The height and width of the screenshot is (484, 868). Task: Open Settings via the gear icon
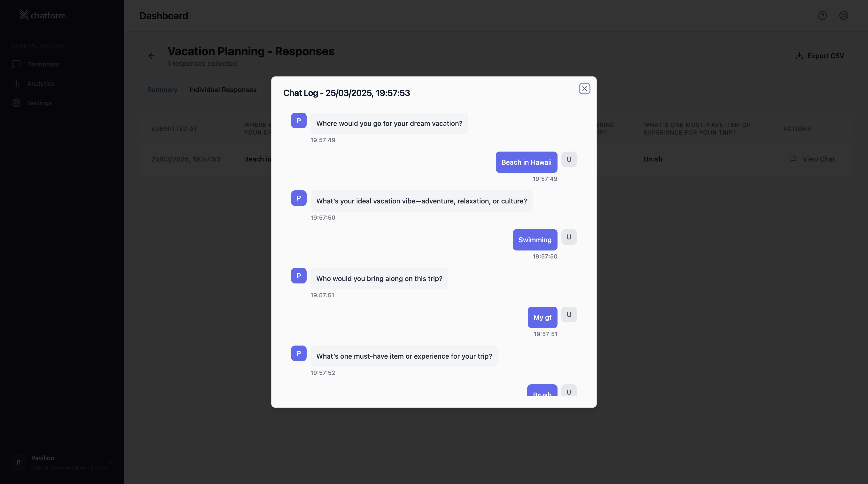click(x=16, y=103)
